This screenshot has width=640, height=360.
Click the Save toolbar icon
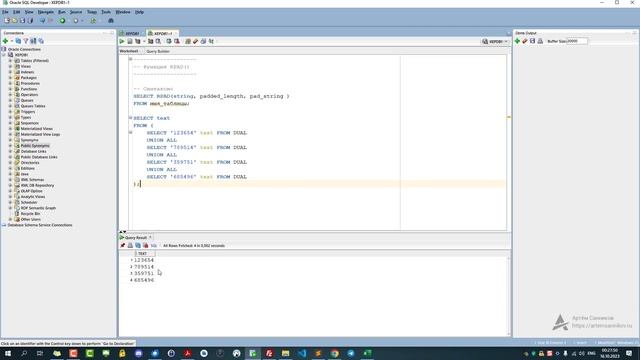[x=22, y=20]
